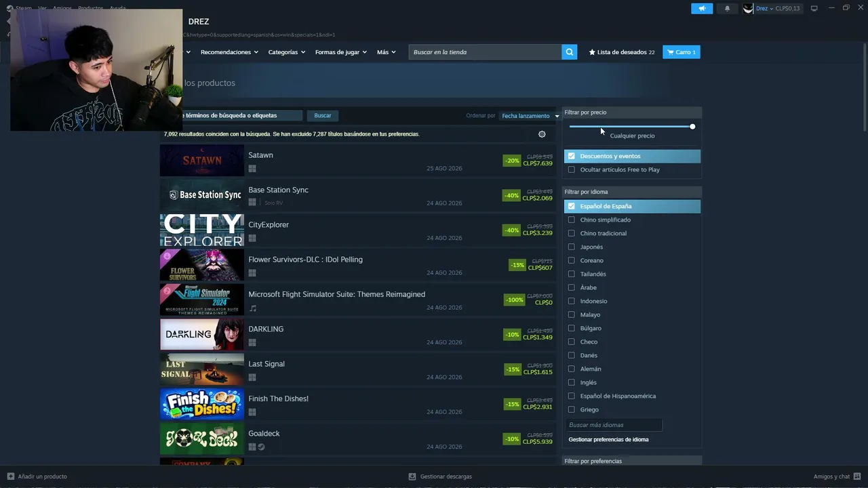
Task: Expand the Categorías dropdown menu
Action: [286, 52]
